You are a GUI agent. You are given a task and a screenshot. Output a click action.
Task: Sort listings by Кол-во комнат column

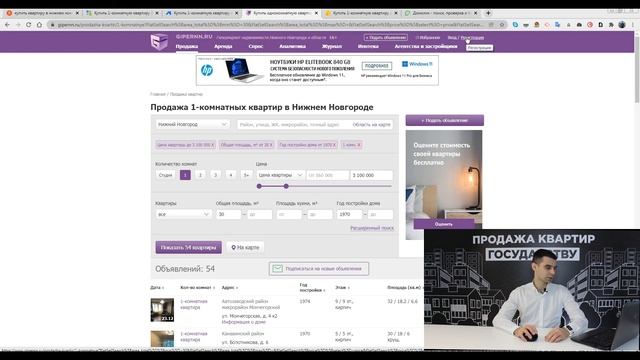tap(198, 288)
